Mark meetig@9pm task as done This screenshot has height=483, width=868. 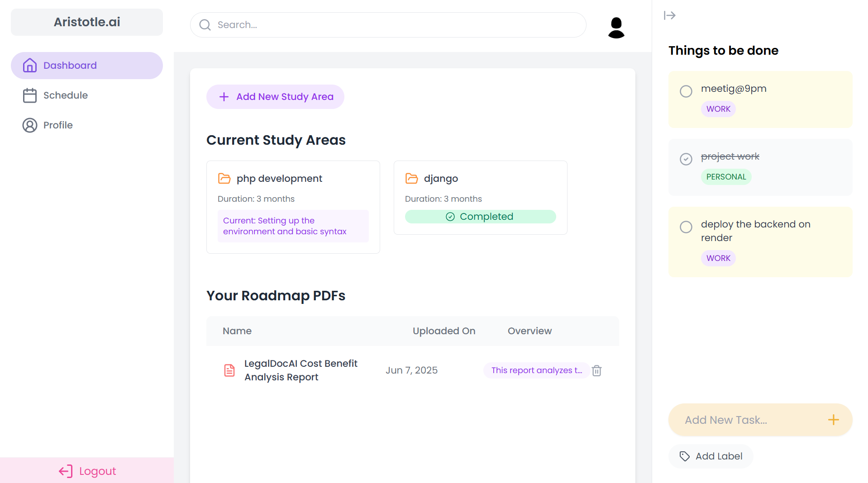click(686, 91)
